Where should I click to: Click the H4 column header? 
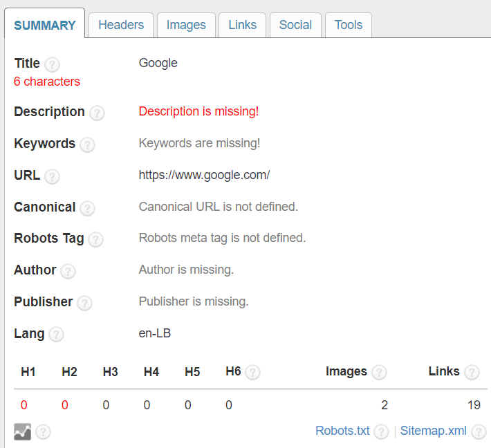point(151,372)
